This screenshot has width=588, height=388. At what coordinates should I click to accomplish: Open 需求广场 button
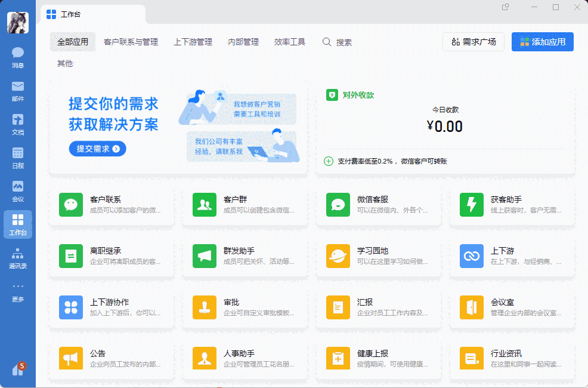pyautogui.click(x=474, y=42)
